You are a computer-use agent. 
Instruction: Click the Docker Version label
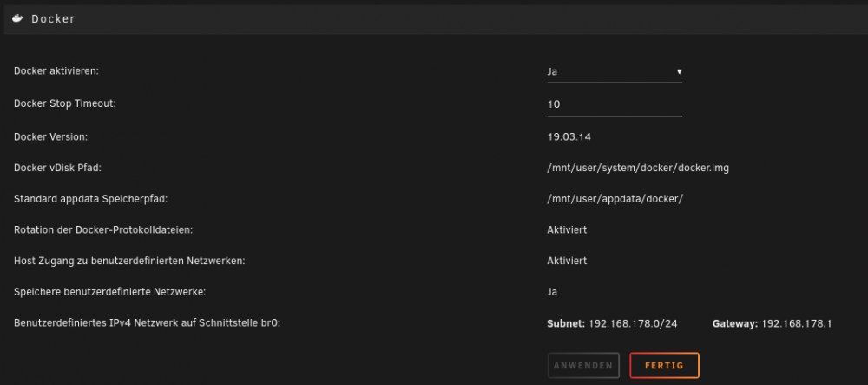click(x=51, y=136)
